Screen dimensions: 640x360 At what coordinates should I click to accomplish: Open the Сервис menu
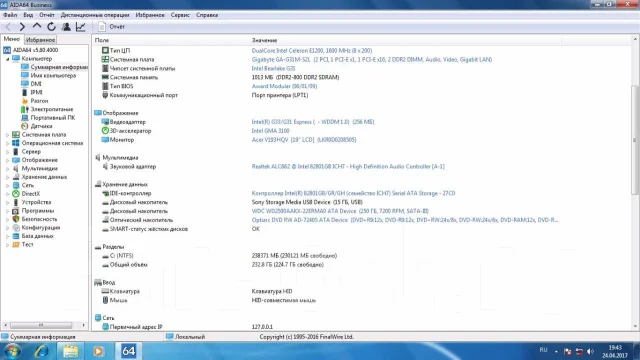pyautogui.click(x=180, y=15)
